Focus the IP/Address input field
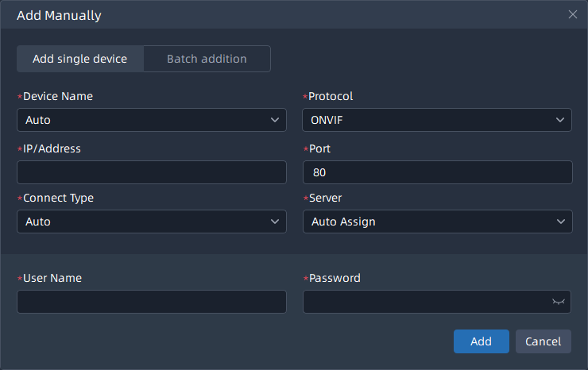 click(x=151, y=172)
